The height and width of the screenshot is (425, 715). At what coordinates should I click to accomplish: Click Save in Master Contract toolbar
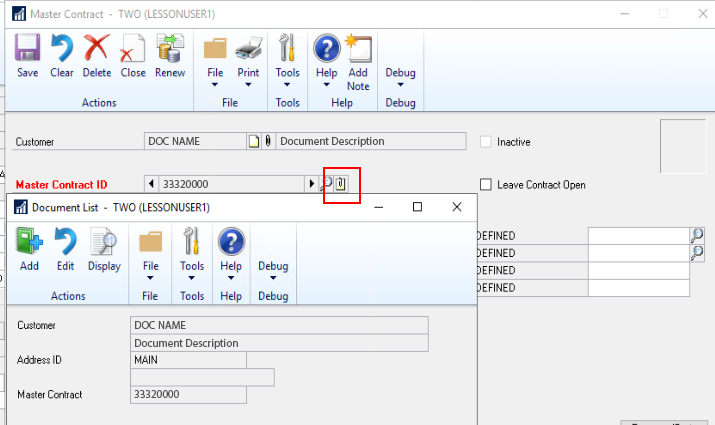pos(28,55)
